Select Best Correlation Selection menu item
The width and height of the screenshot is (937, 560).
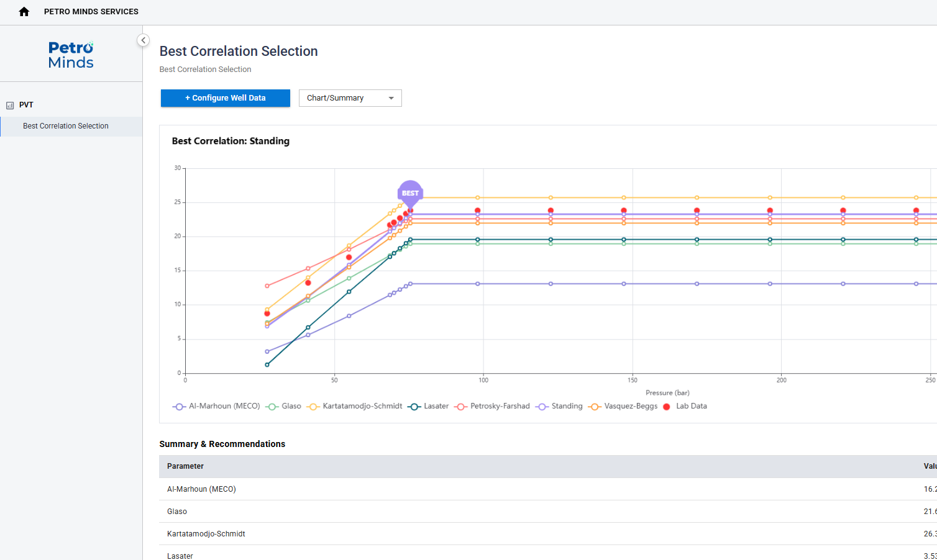pyautogui.click(x=66, y=126)
